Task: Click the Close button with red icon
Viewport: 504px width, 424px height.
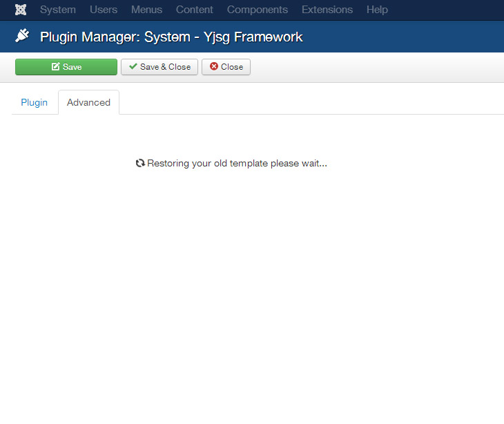Action: [x=226, y=67]
